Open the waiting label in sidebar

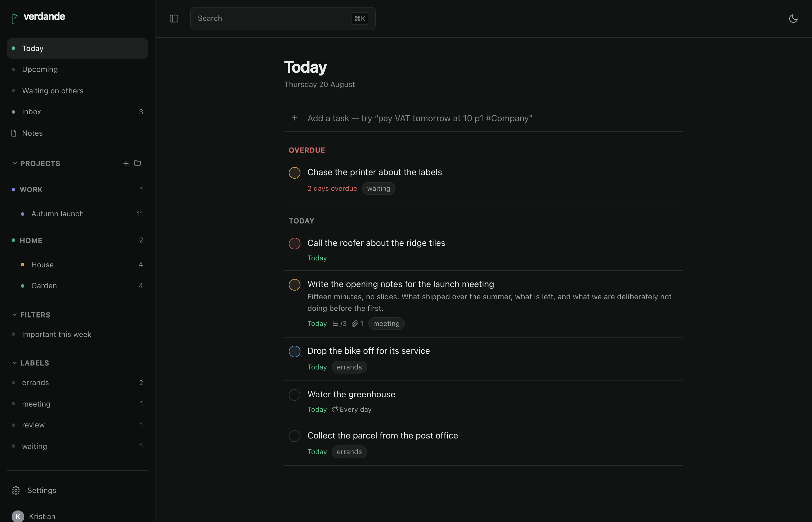(77, 446)
